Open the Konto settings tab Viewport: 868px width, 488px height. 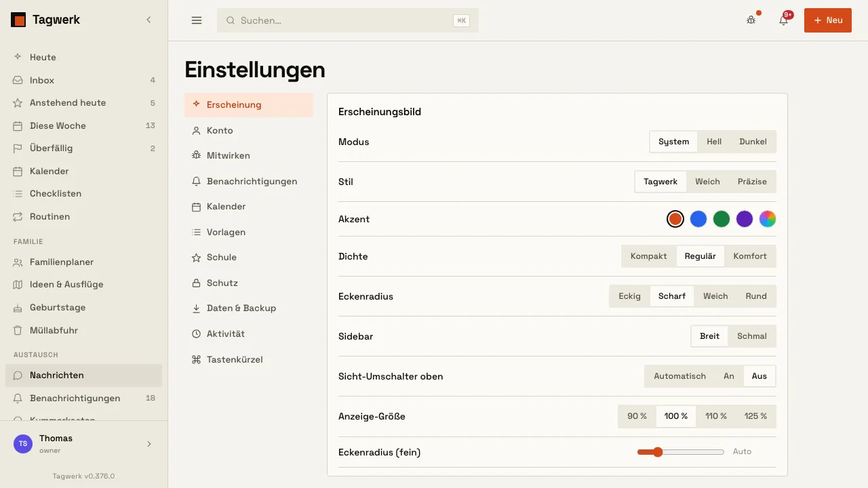[x=249, y=130]
